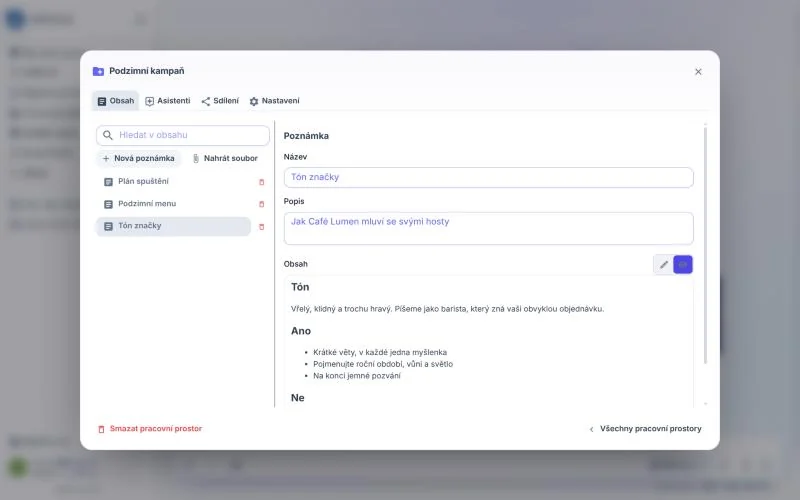This screenshot has height=500, width=800.
Task: Delete the Plán spuštění note
Action: coord(262,182)
